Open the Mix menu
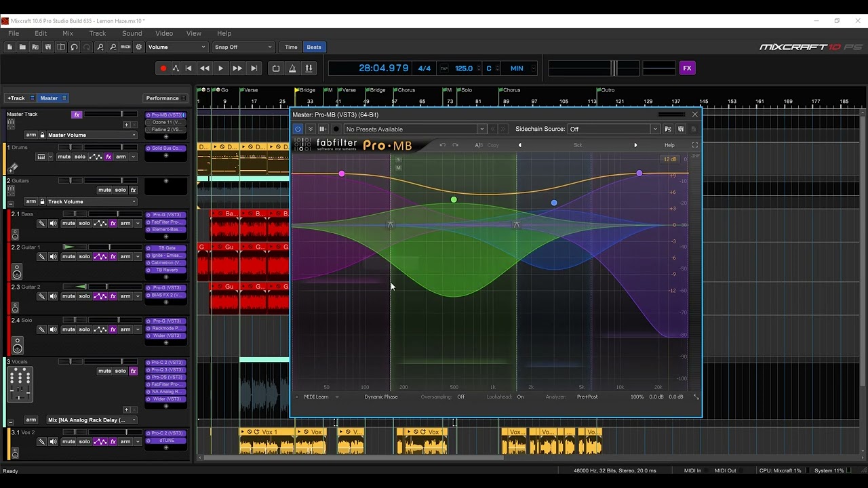Image resolution: width=868 pixels, height=488 pixels. tap(68, 33)
